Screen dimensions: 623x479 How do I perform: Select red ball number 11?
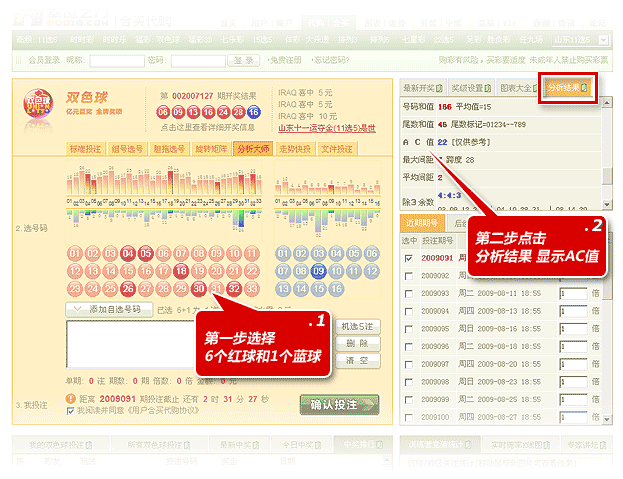(252, 253)
